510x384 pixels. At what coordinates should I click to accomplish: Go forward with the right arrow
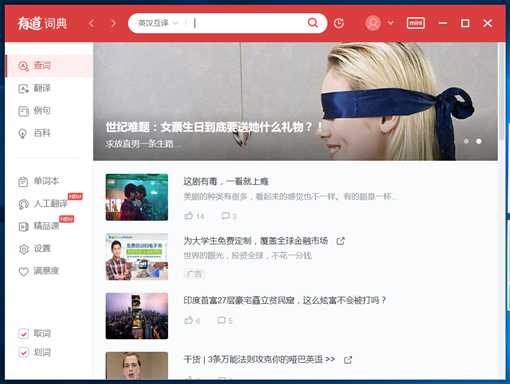point(114,23)
